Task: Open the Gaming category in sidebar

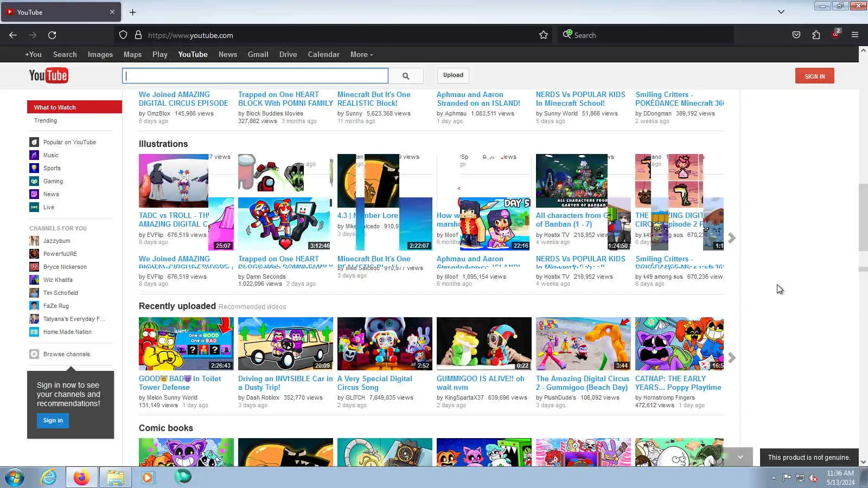Action: (53, 181)
